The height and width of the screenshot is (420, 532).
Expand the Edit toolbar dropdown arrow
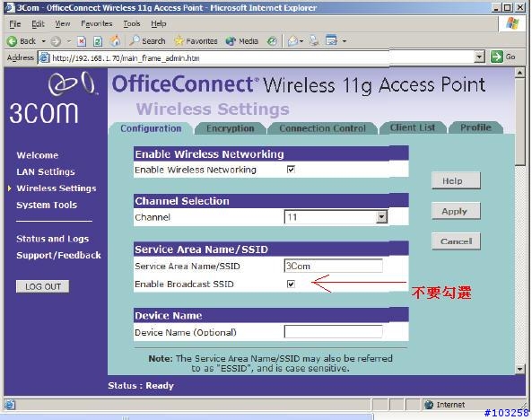pyautogui.click(x=344, y=41)
